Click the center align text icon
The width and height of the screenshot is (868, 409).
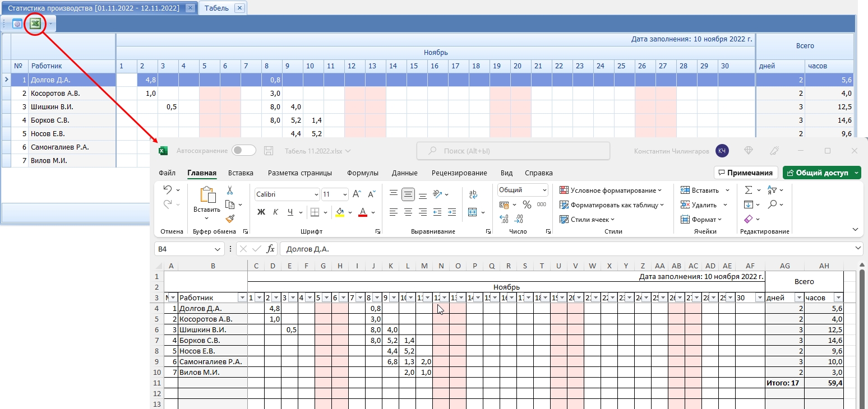coord(408,212)
